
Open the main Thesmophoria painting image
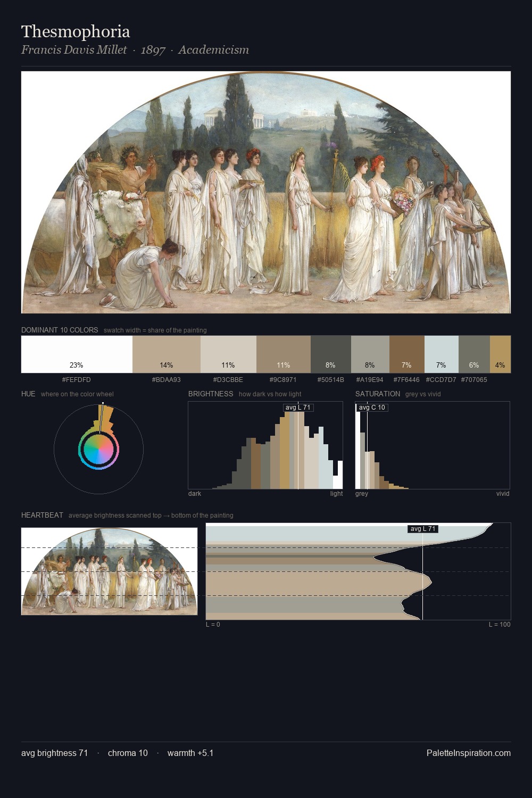pos(266,193)
